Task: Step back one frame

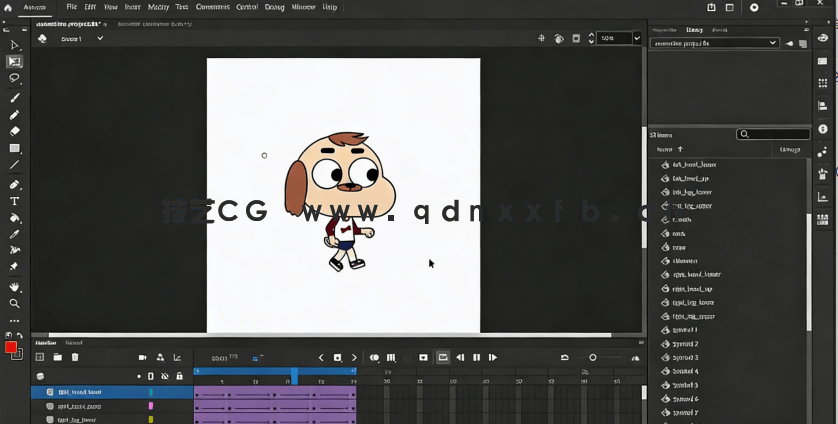Action: [460, 357]
